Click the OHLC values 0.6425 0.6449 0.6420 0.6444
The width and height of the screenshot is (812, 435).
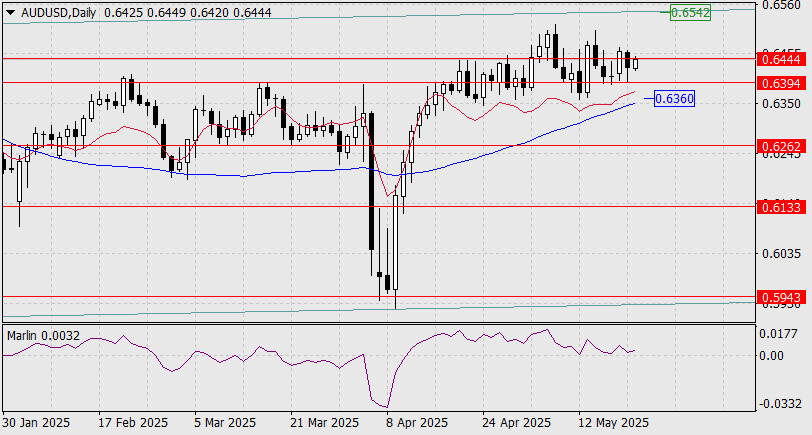[x=187, y=13]
